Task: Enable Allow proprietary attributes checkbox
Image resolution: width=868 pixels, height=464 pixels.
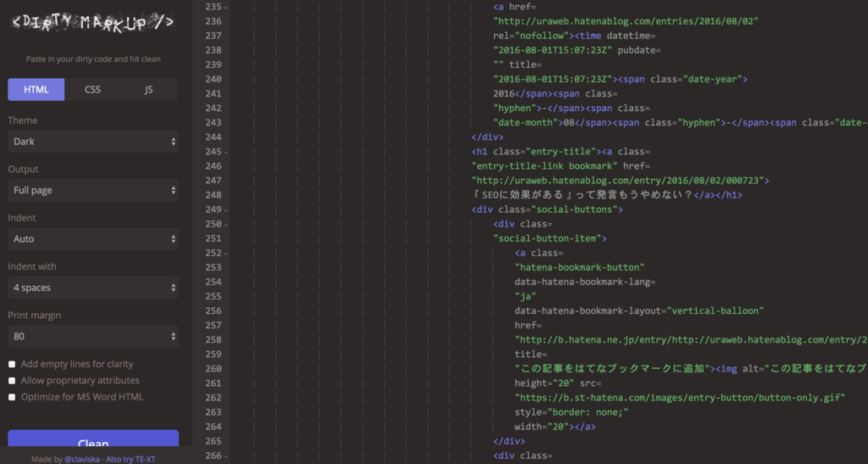Action: 12,381
